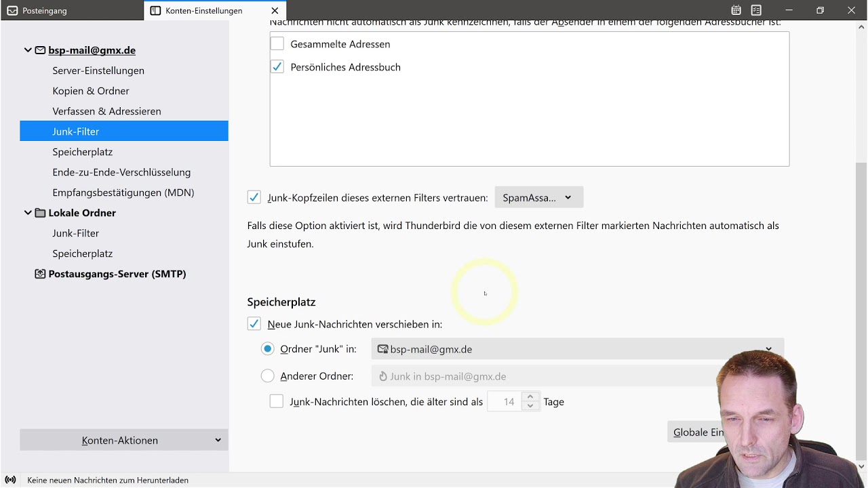
Task: Switch to the Posteingang tab
Action: coord(72,11)
